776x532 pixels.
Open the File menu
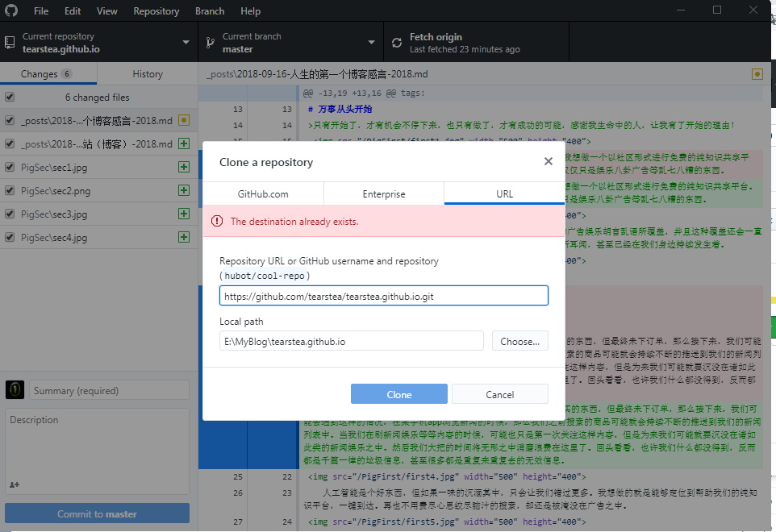click(41, 10)
